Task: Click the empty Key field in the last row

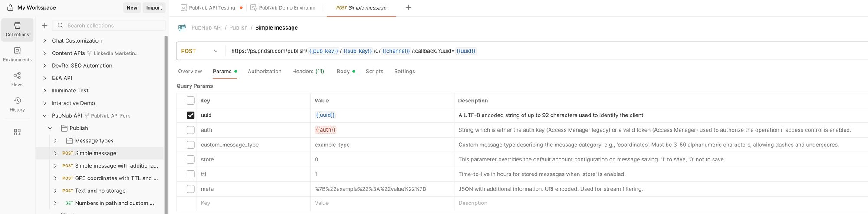Action: (x=254, y=203)
